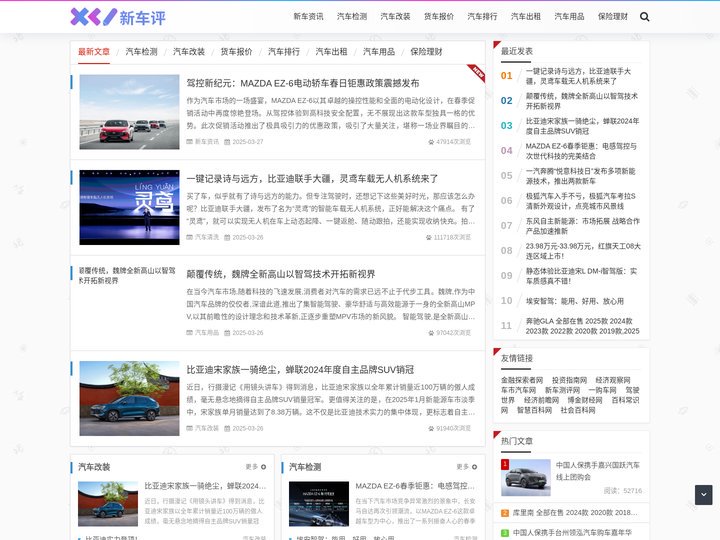
Task: Open 一键记录诗与远方 article title
Action: 312,179
